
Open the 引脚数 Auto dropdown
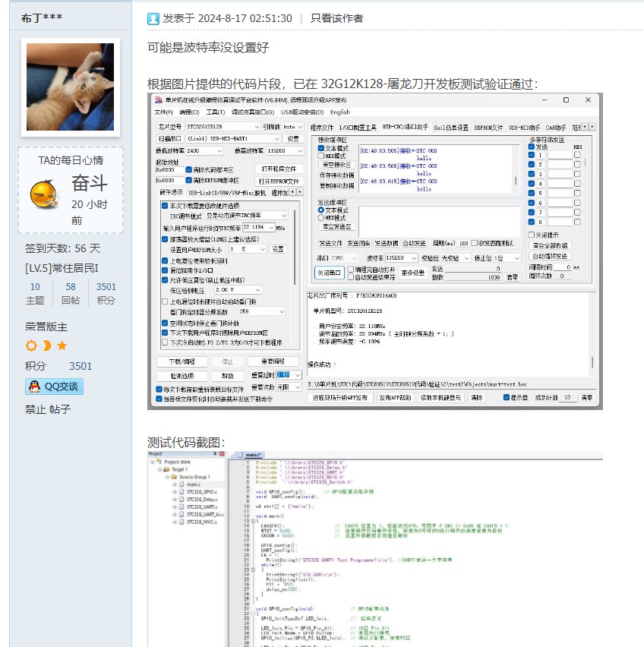pyautogui.click(x=293, y=127)
